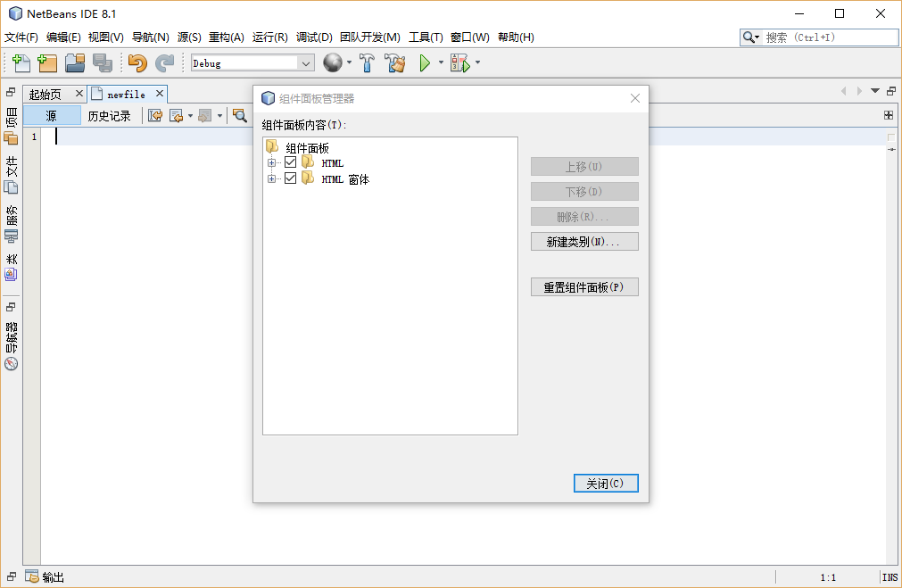Select the 组件面板 root tree item
902x588 pixels.
307,148
